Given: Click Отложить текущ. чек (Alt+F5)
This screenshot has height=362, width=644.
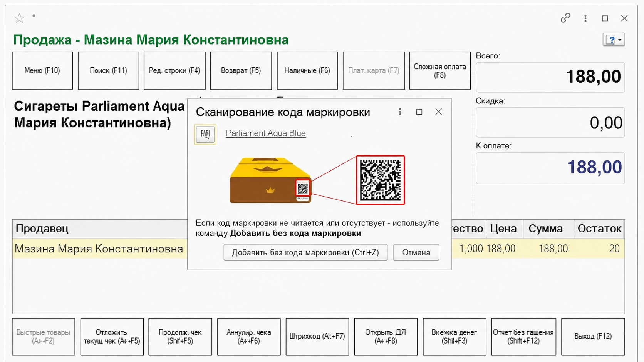Looking at the screenshot, I should 112,337.
